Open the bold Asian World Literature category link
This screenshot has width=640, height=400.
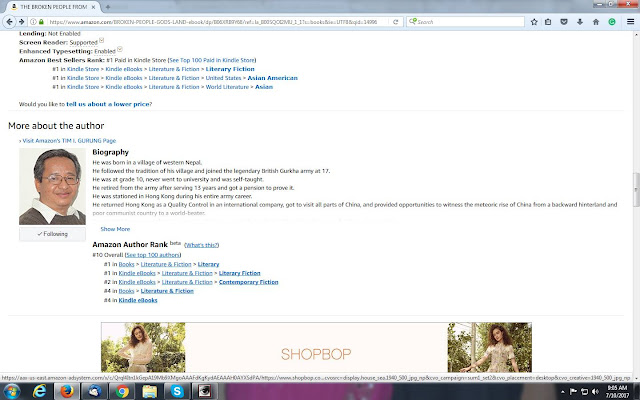click(x=264, y=87)
